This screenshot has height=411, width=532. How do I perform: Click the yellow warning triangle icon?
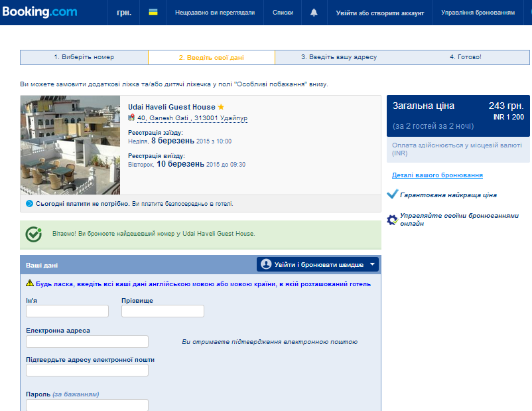[30, 283]
